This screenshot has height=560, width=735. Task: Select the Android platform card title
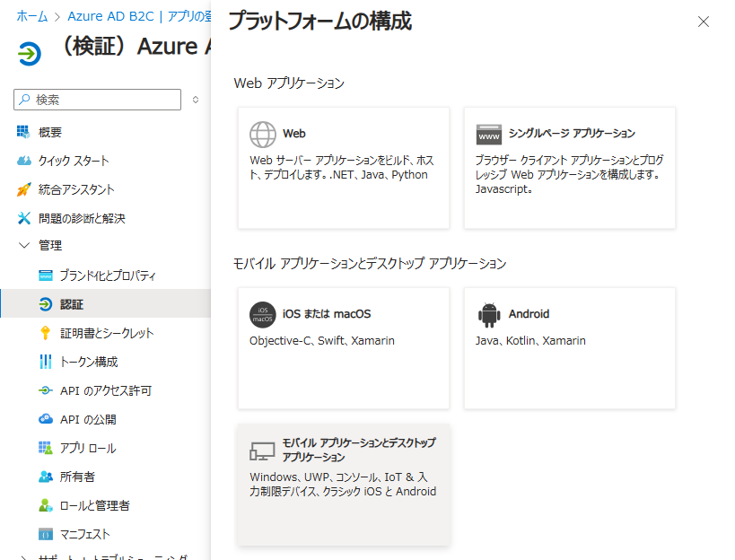coord(529,314)
